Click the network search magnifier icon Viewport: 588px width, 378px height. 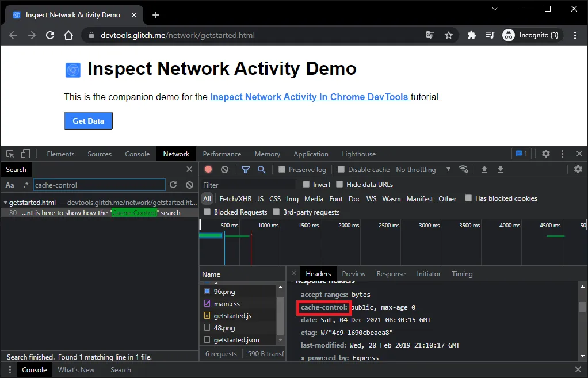tap(262, 170)
